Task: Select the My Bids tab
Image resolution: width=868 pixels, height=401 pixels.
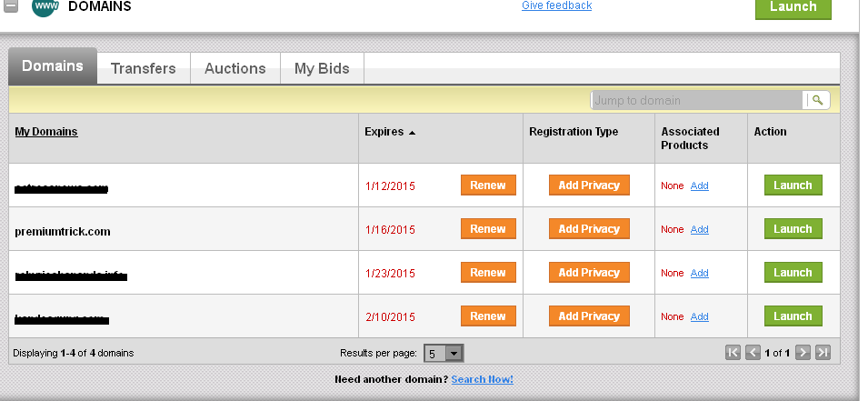Action: (322, 68)
